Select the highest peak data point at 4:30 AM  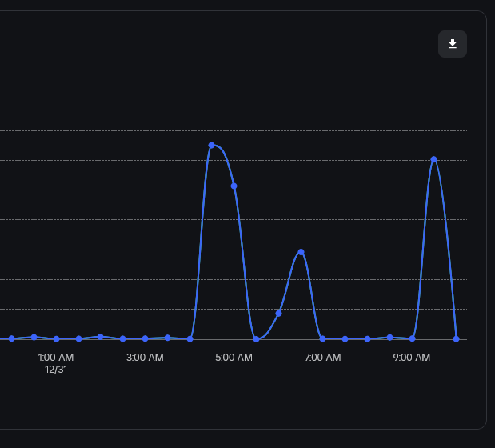pos(211,146)
